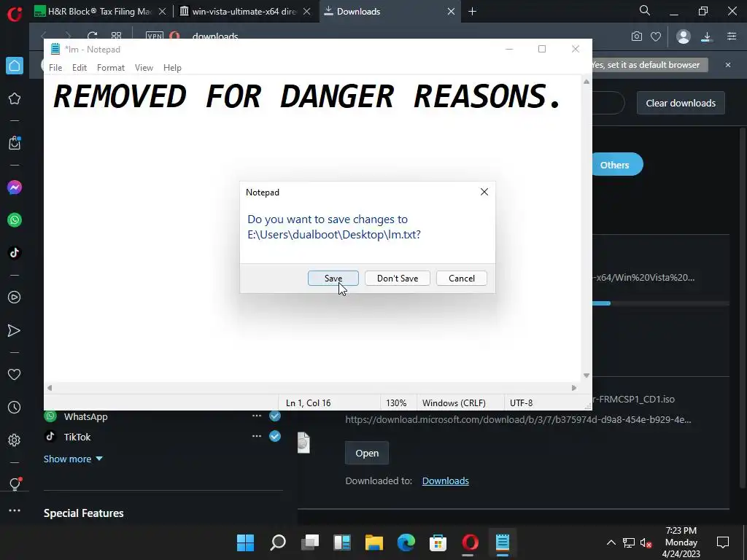Click the Opera tab search magnifier icon
The image size is (747, 560).
pos(645,10)
